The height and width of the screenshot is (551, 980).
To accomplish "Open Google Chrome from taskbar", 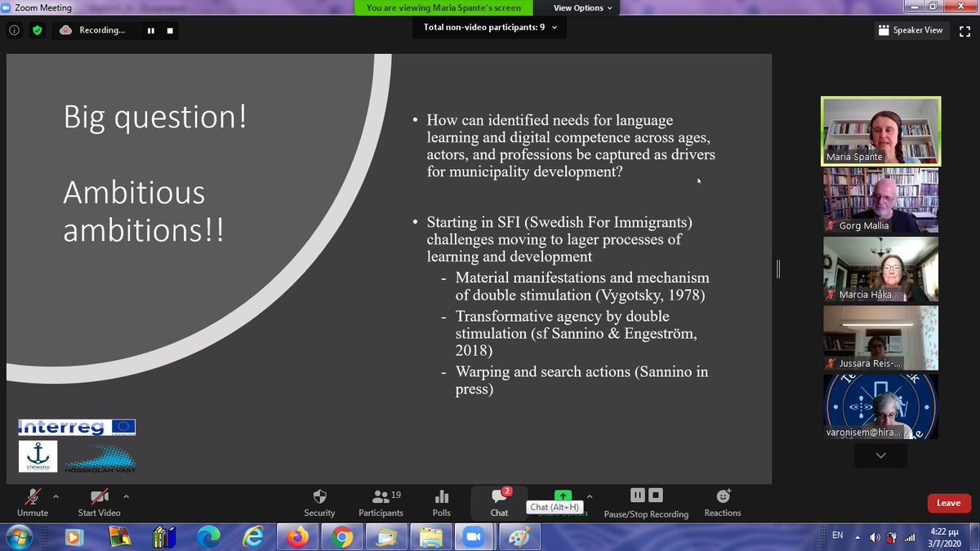I will point(342,537).
